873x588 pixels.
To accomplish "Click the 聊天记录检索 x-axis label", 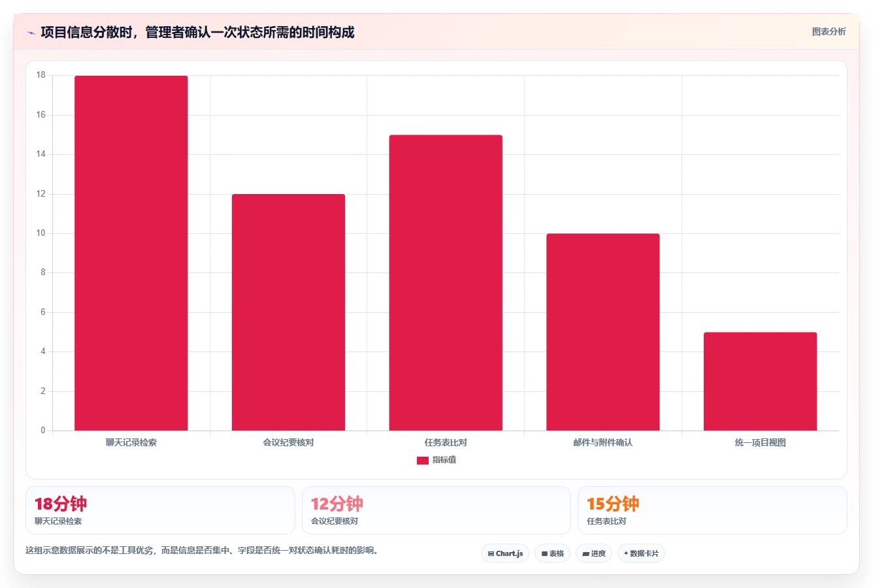I will [x=131, y=443].
